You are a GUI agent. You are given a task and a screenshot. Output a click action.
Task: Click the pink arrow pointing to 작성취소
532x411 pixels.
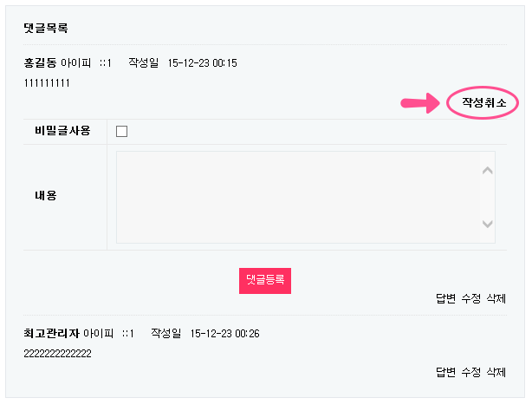[419, 104]
